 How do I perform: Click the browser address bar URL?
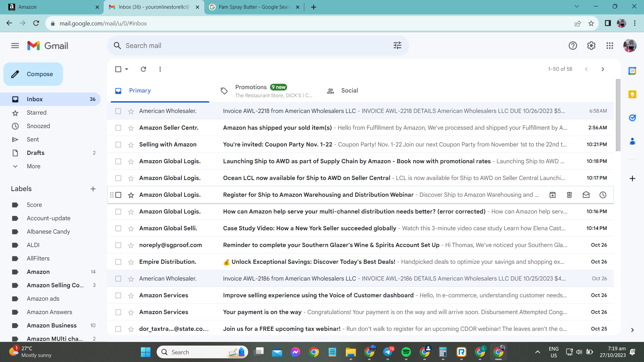[103, 23]
